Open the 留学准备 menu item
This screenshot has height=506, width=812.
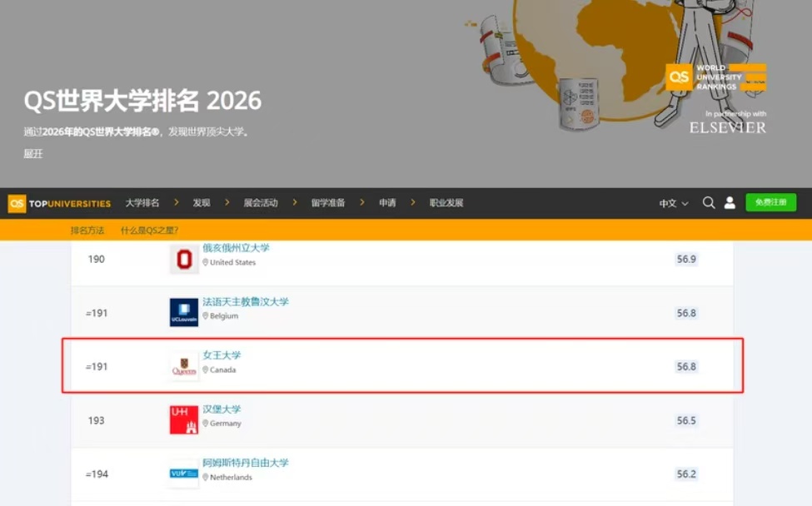[x=328, y=203]
